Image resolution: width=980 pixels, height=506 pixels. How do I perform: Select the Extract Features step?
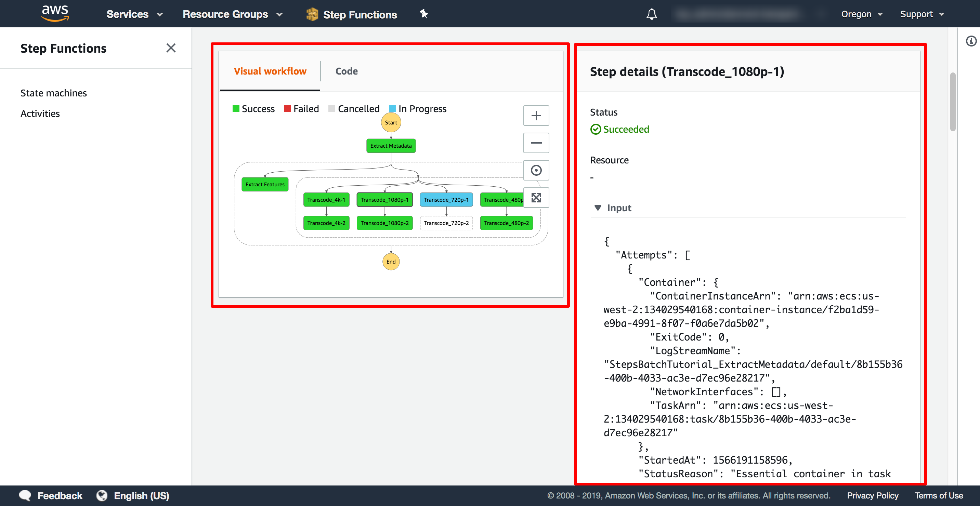[265, 184]
